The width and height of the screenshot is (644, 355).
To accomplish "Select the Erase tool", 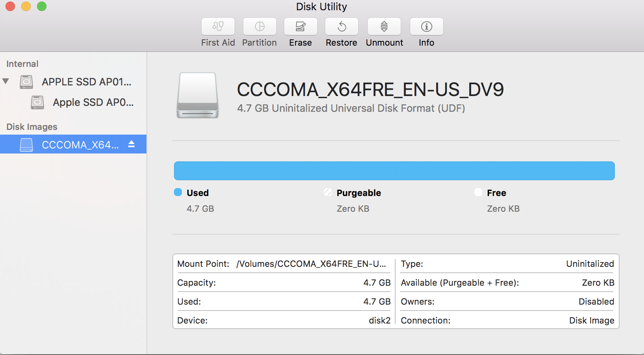I will coord(300,31).
